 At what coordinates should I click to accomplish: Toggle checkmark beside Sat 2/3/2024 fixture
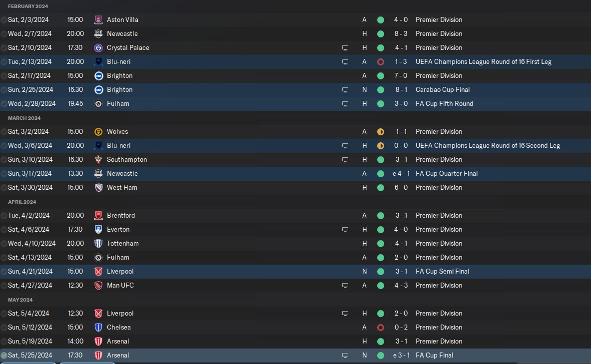(4, 20)
